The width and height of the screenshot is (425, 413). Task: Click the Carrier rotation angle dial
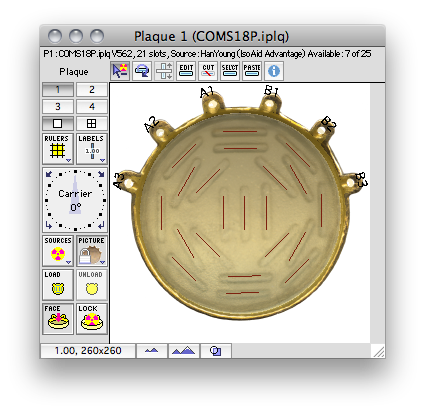click(x=75, y=200)
